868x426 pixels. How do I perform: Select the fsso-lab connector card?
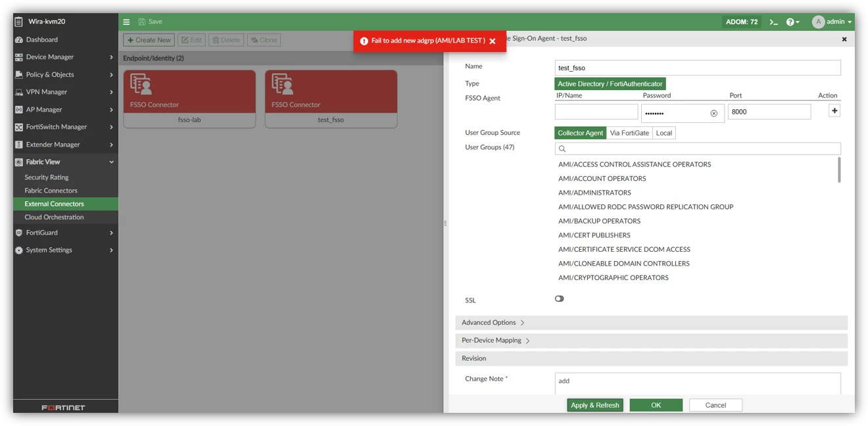(x=189, y=99)
